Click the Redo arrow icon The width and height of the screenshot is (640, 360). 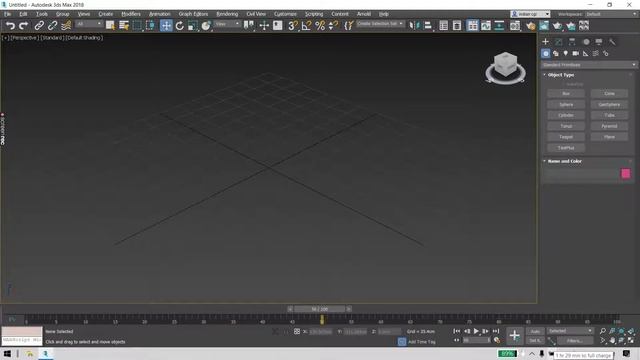[x=24, y=26]
